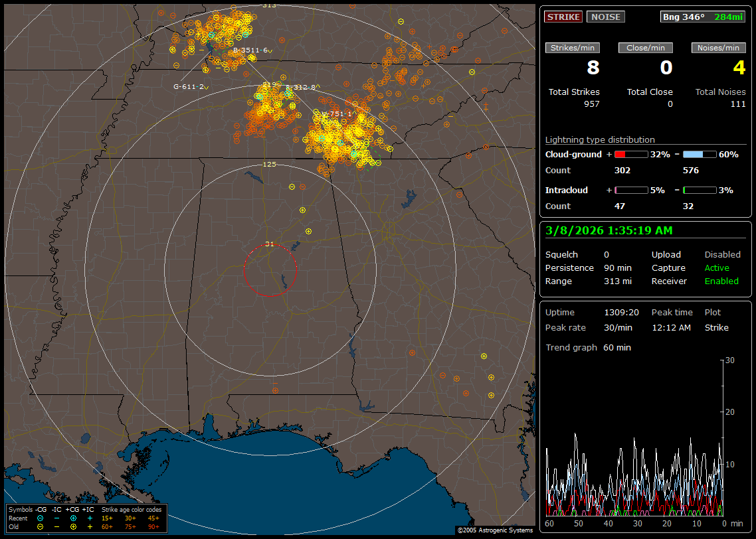
Task: Click the green date and time display
Action: (x=609, y=231)
